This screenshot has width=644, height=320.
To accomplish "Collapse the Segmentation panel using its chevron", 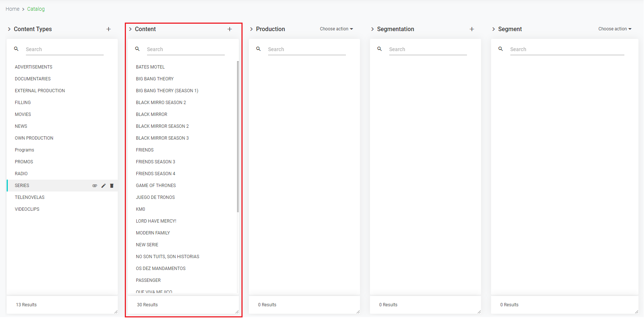I will (373, 29).
